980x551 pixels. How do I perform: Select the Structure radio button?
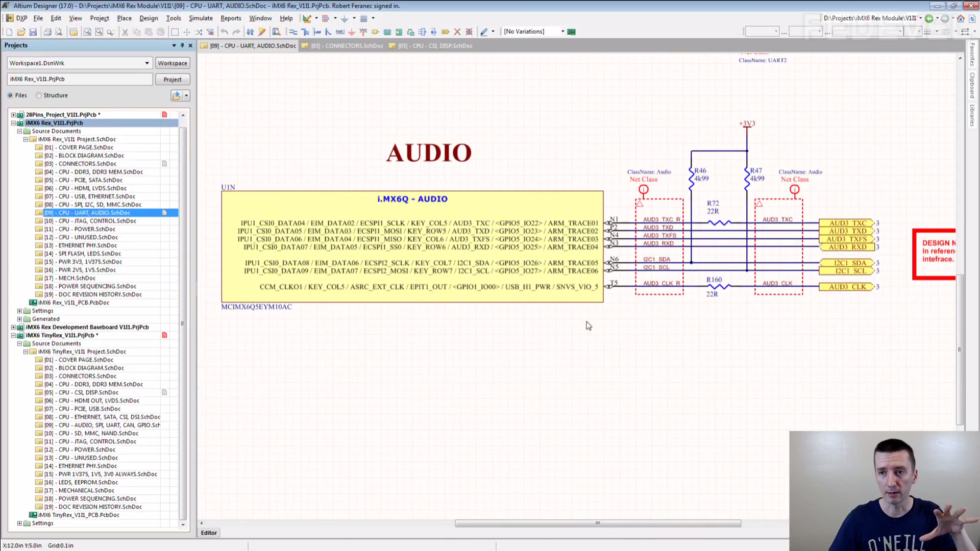click(39, 95)
